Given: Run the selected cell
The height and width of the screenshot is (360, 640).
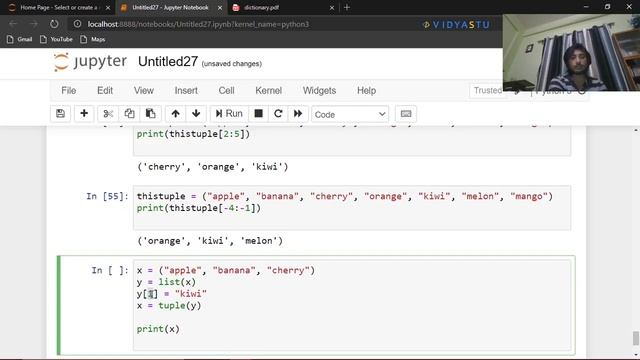Looking at the screenshot, I should [x=229, y=113].
